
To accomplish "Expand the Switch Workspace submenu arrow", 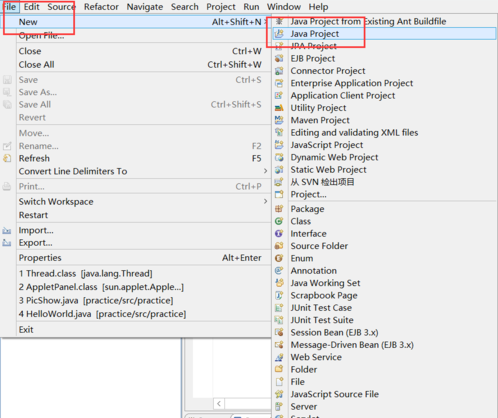I will pos(265,201).
